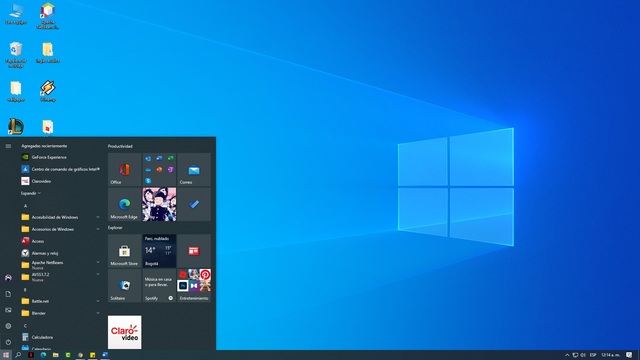Open Calculadora from the app list
Screen dimensions: 640x360
coord(60,337)
